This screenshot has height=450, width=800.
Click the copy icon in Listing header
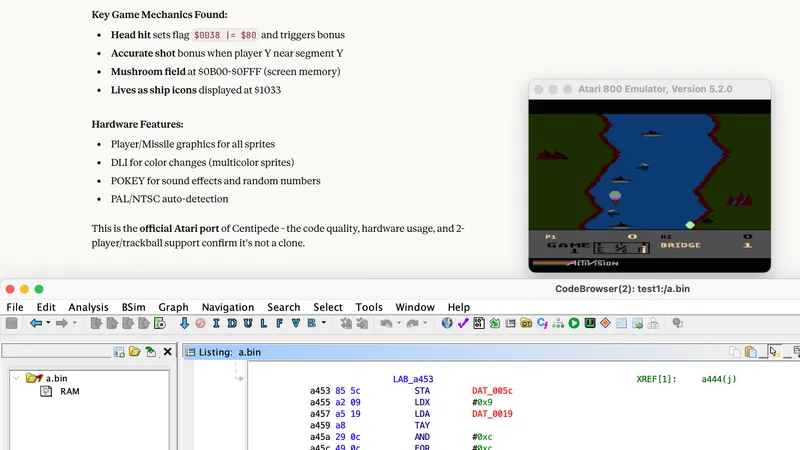point(734,352)
